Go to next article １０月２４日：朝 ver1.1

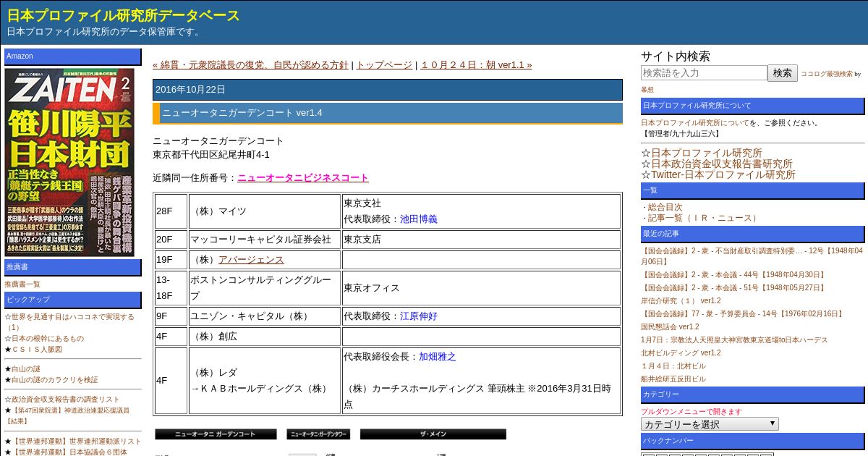click(476, 64)
